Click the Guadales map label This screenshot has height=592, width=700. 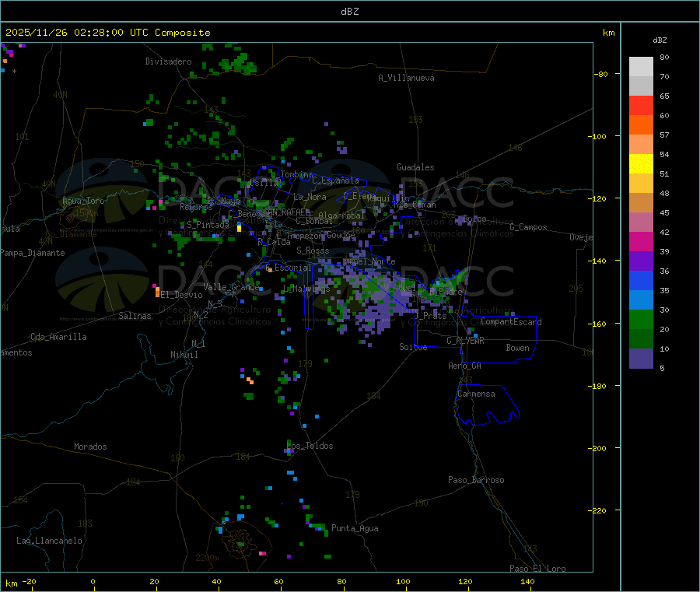coord(415,167)
